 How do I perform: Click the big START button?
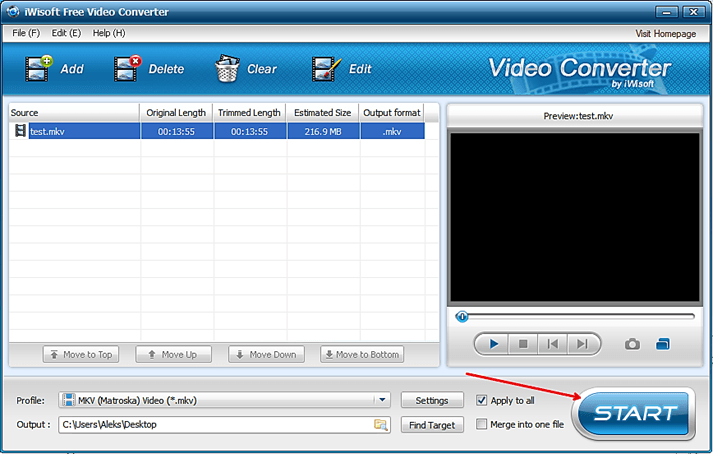636,413
